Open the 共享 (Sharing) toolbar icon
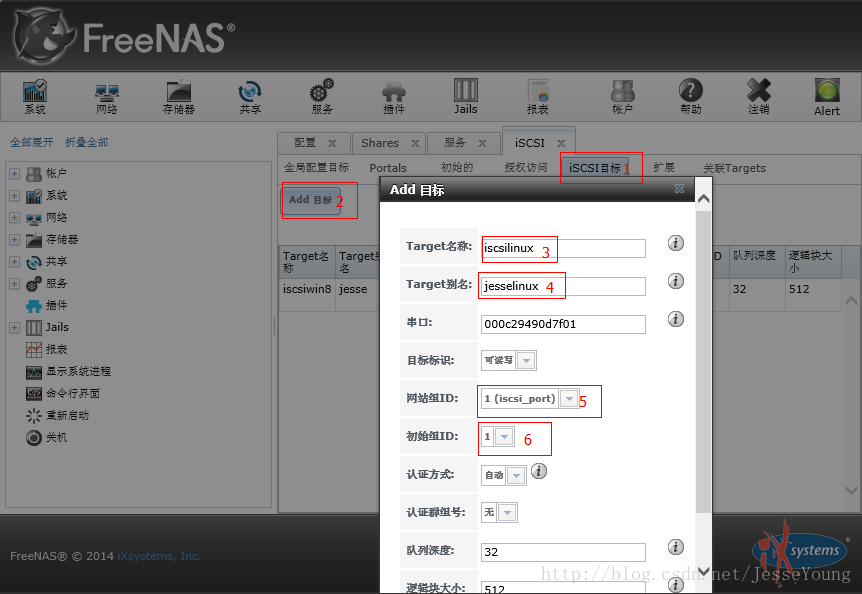Viewport: 862px width, 594px height. 250,97
